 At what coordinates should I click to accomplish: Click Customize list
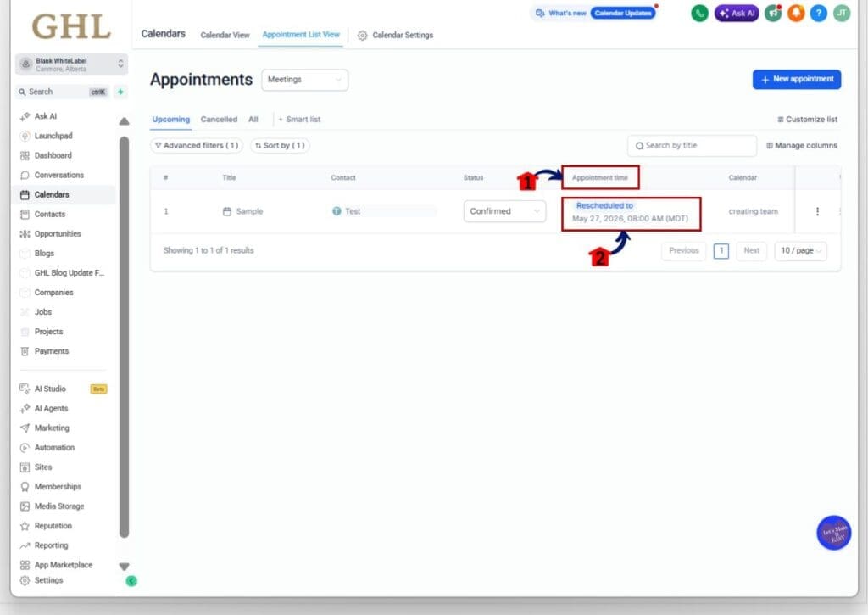(x=807, y=119)
